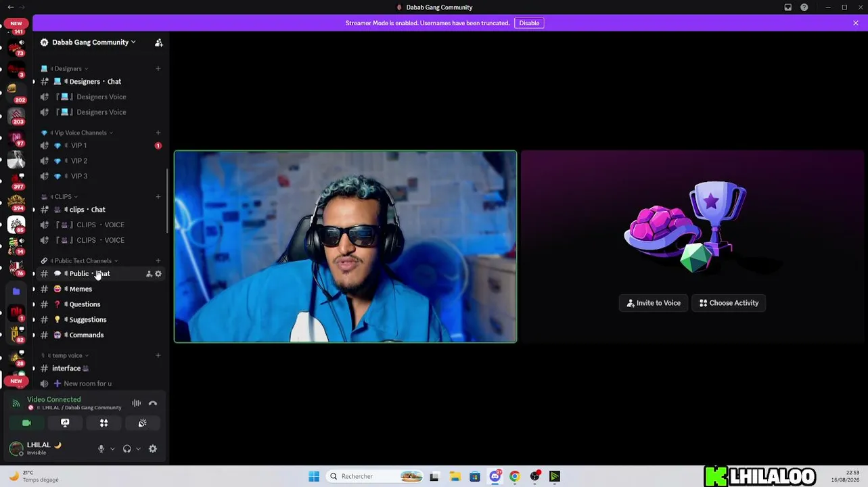
Task: Create a channel in Vip Voice Channels
Action: pos(158,133)
